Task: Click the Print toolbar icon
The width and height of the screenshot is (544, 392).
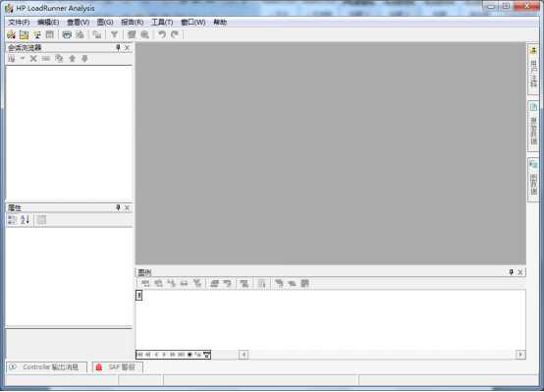Action: pyautogui.click(x=67, y=34)
